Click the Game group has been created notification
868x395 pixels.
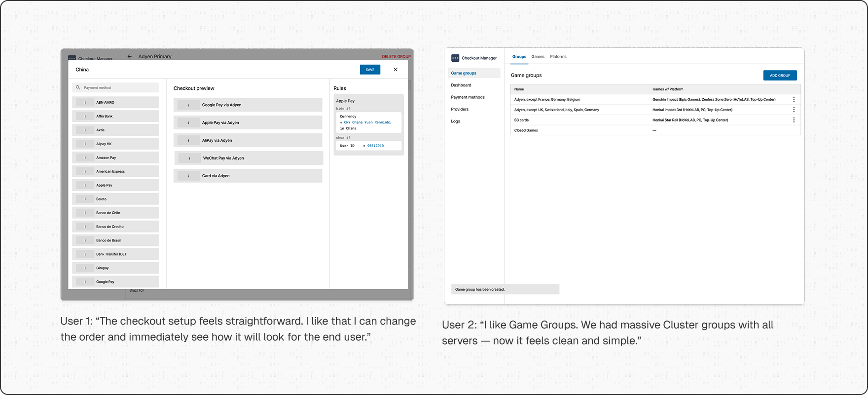[x=506, y=289]
